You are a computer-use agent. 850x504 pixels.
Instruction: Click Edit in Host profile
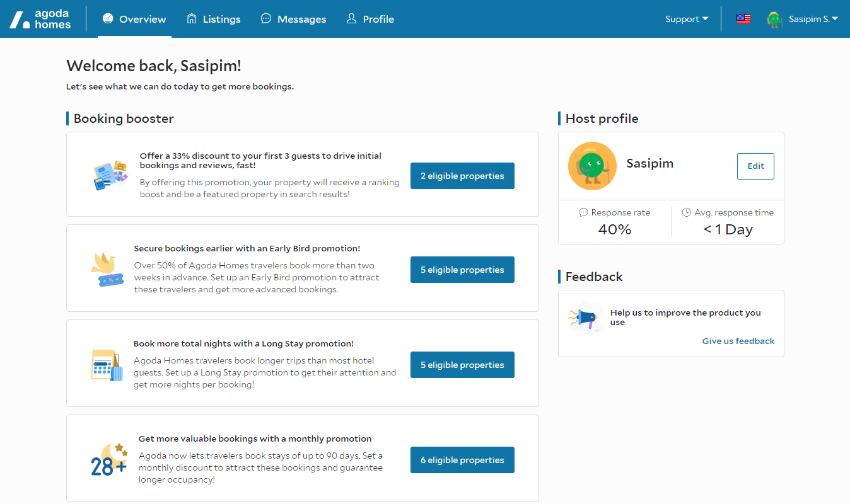coord(755,166)
